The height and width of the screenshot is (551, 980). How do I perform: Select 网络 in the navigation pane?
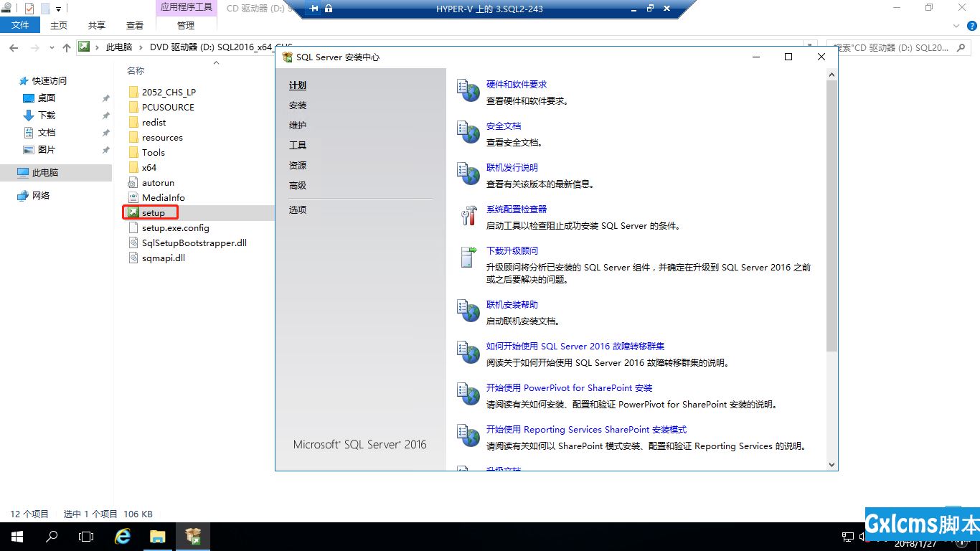point(41,196)
